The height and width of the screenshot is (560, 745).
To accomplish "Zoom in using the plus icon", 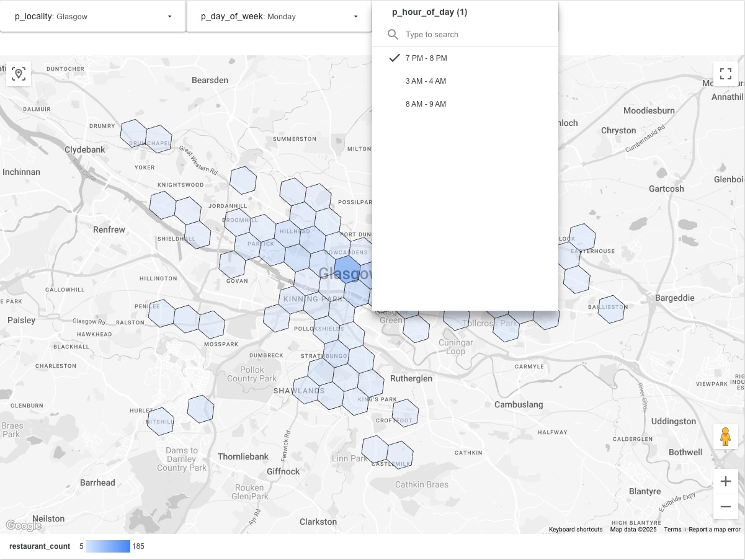I will click(726, 481).
